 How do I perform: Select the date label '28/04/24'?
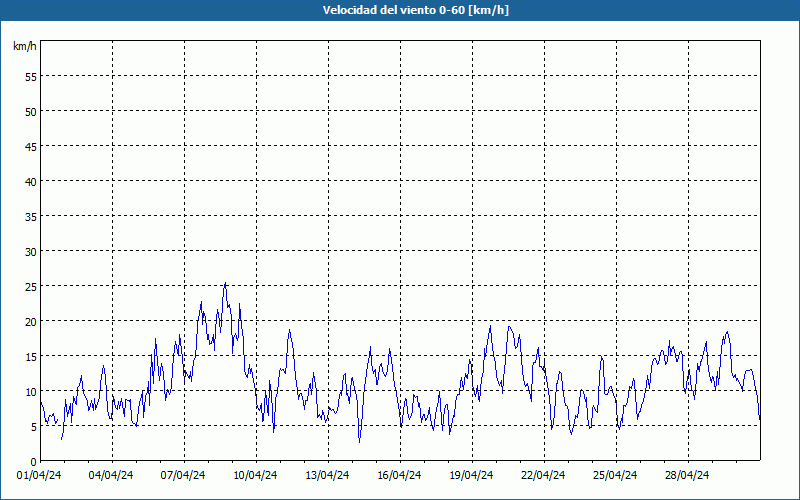(x=687, y=475)
